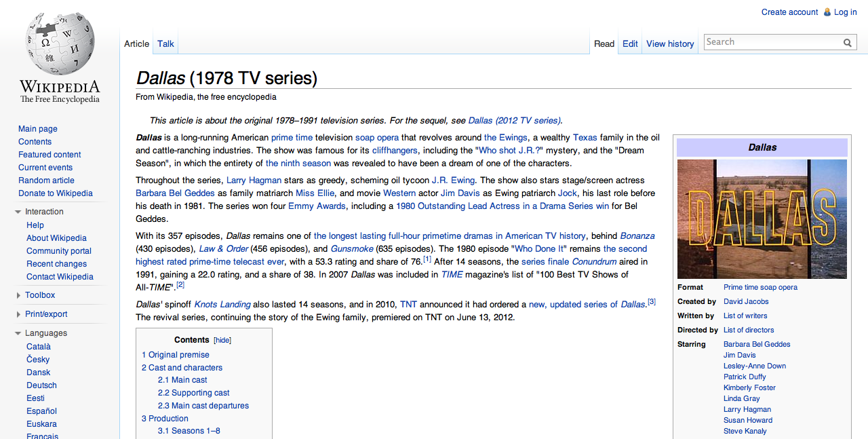Click the search magnifier icon
Viewport: 868px width, 439px height.
pos(847,42)
